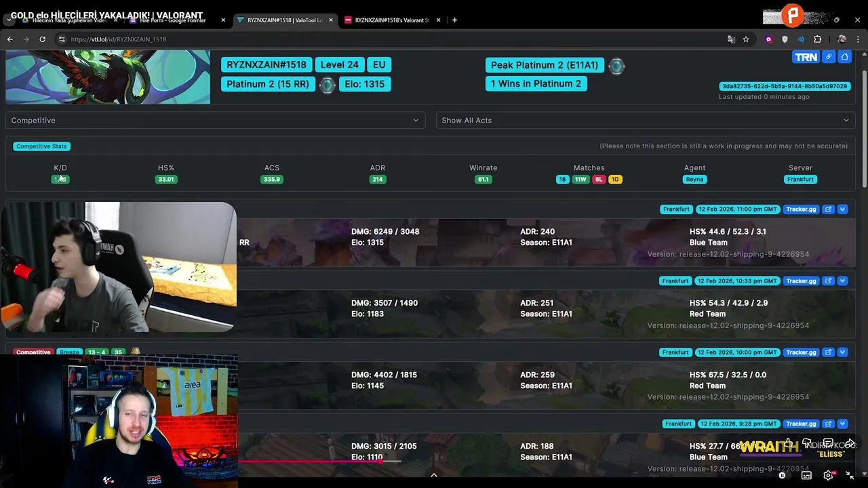
Task: Like the video with thumbs up
Action: (789, 443)
